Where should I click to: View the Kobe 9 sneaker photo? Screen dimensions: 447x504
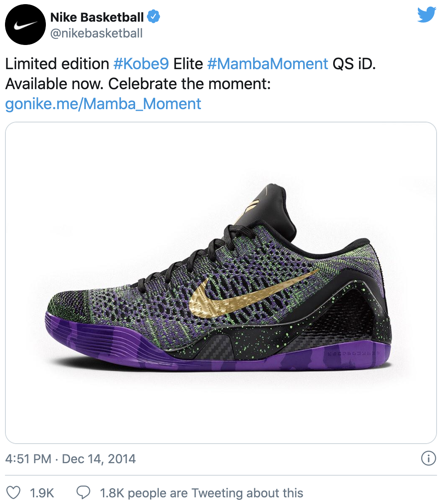[221, 283]
